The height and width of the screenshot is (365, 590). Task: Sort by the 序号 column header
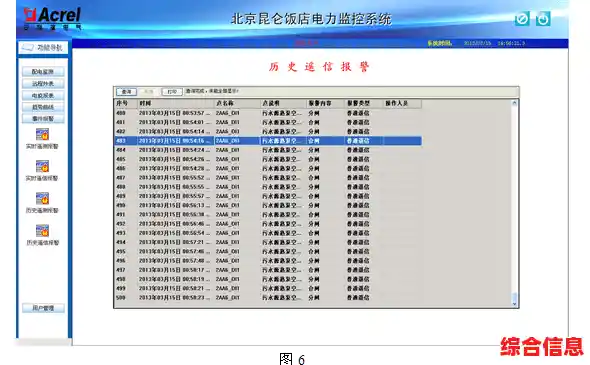click(x=126, y=103)
